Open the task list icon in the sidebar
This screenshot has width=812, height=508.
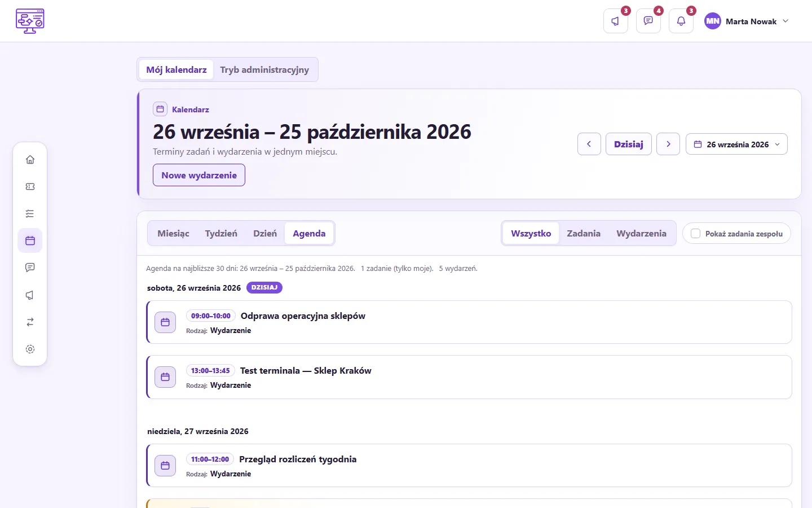pyautogui.click(x=30, y=214)
